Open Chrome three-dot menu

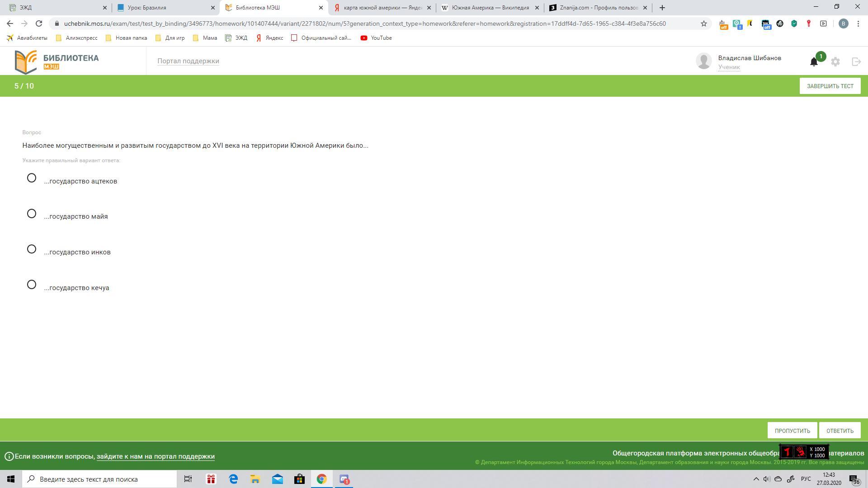pyautogui.click(x=858, y=23)
